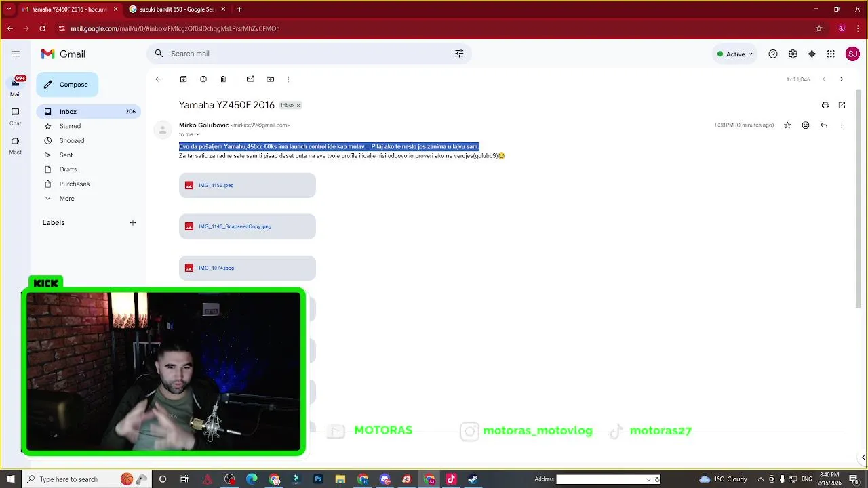
Task: Star the message from Mirko Golubovic
Action: click(787, 125)
